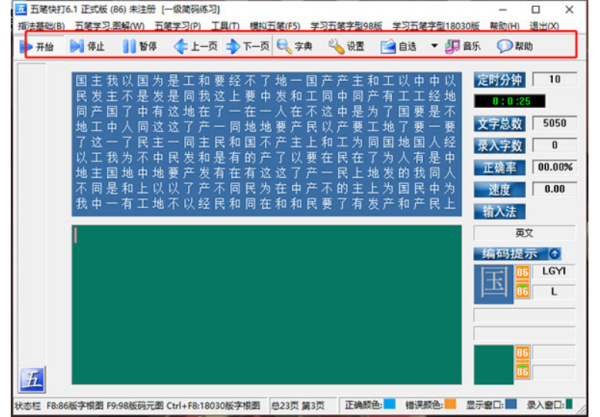Screen dimensions: 600x417
Task: Click the 文字总数 label button
Action: point(499,124)
